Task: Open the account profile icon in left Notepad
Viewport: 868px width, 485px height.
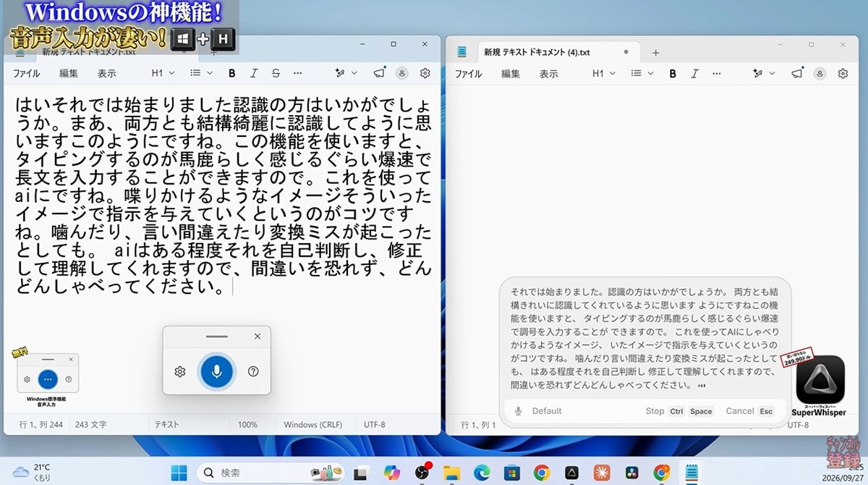Action: pyautogui.click(x=402, y=73)
